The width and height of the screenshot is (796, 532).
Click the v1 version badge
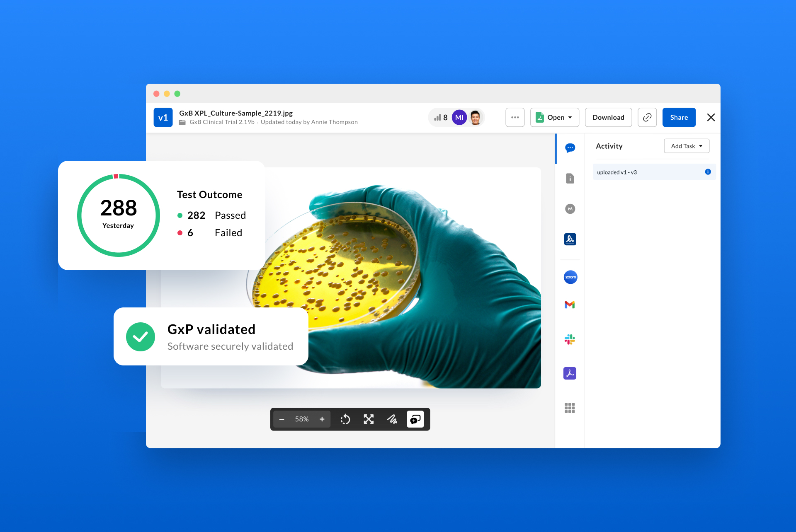coord(163,118)
